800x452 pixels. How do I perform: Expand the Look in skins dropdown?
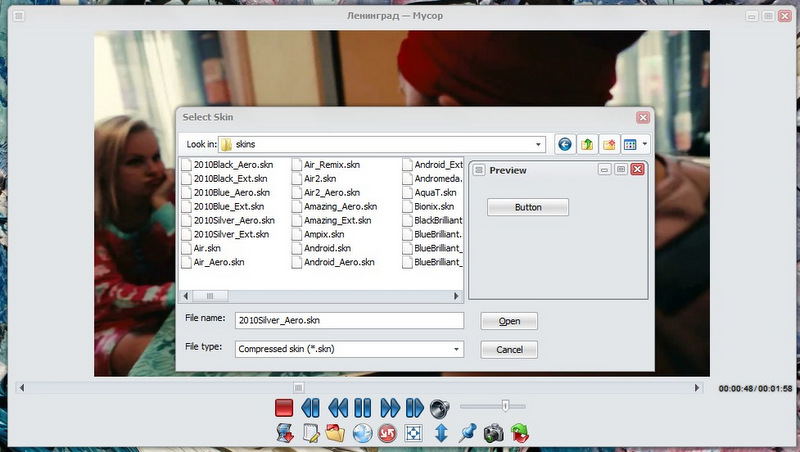coord(538,144)
